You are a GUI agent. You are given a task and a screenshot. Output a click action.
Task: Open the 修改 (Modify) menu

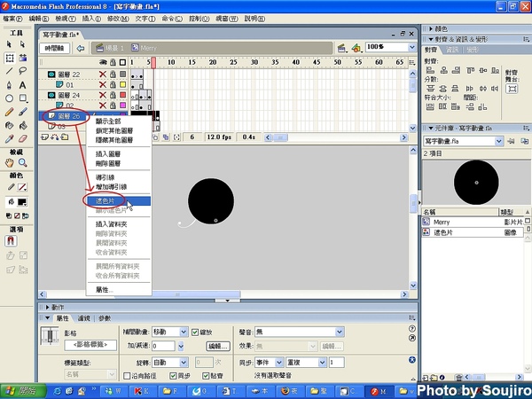pyautogui.click(x=118, y=19)
